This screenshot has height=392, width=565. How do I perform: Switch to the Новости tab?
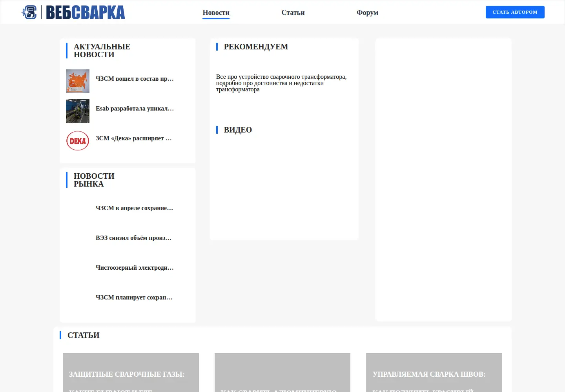tap(216, 13)
